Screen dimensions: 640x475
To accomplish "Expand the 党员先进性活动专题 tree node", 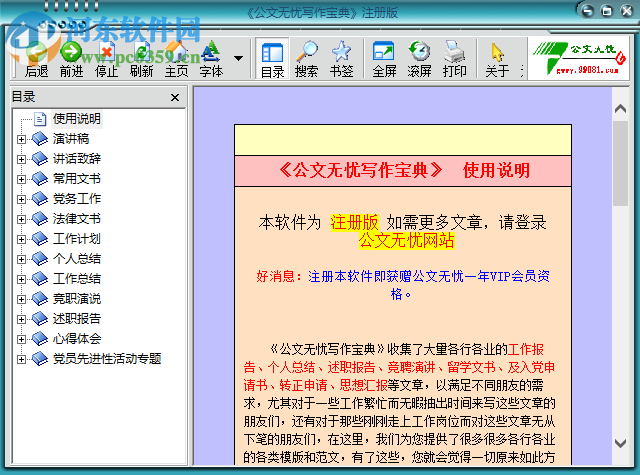I will click(21, 359).
